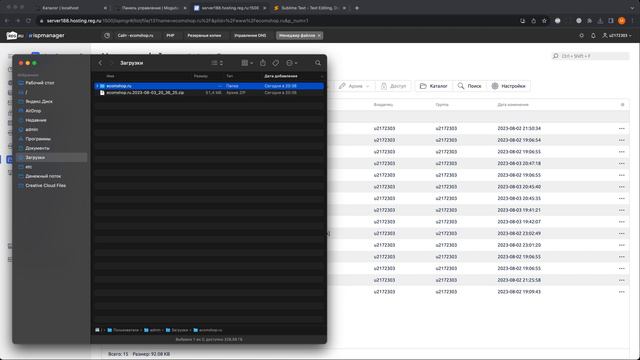Viewport: 640px width, 360px height.
Task: Sort Finder list by Тип column
Action: point(229,76)
